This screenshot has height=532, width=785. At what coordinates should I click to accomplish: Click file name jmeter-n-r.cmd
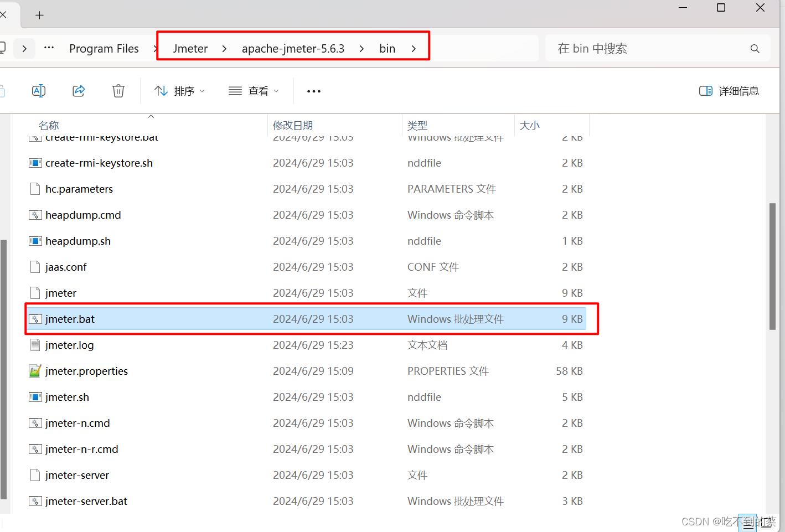pyautogui.click(x=82, y=449)
